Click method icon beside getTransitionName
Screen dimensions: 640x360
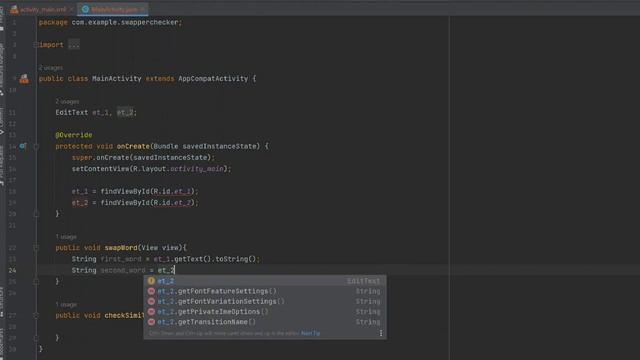[151, 322]
